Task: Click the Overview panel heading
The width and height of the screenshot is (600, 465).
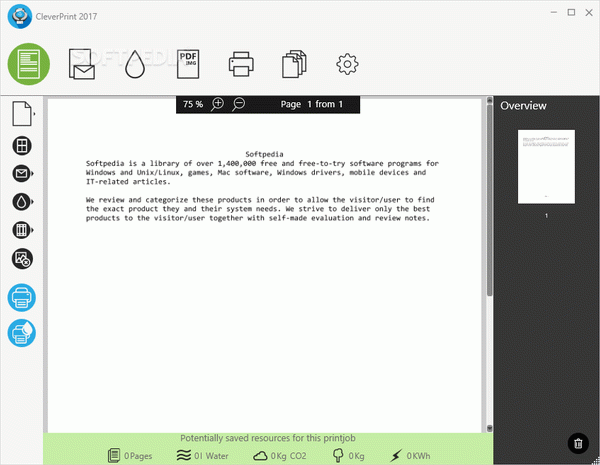Action: click(x=523, y=106)
